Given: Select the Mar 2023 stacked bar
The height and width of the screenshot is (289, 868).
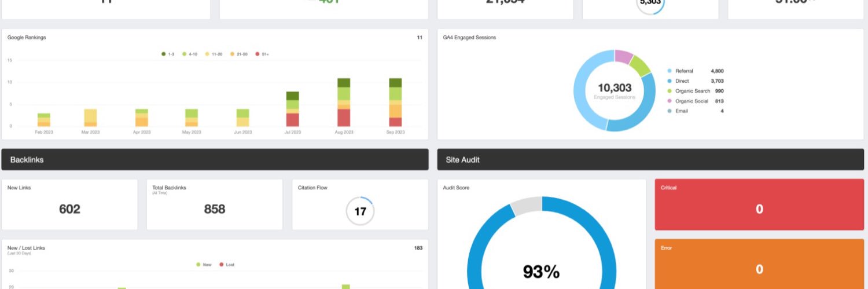Looking at the screenshot, I should pyautogui.click(x=90, y=118).
